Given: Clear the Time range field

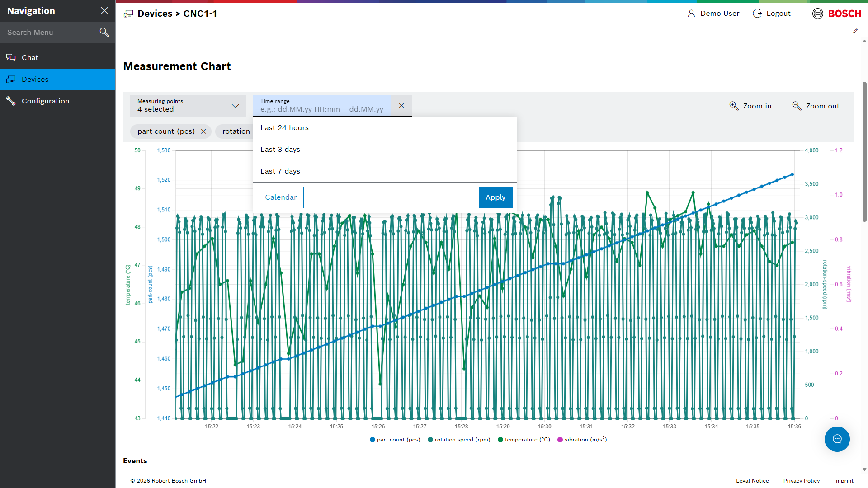Looking at the screenshot, I should tap(401, 105).
